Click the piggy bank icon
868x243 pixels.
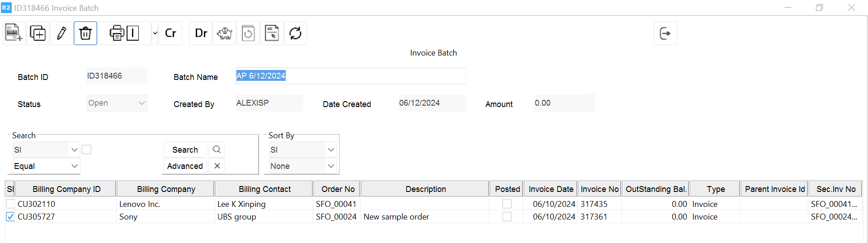click(x=225, y=33)
